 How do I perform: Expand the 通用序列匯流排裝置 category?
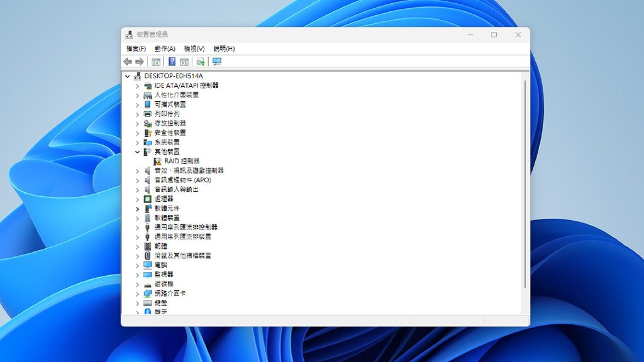[x=138, y=237]
